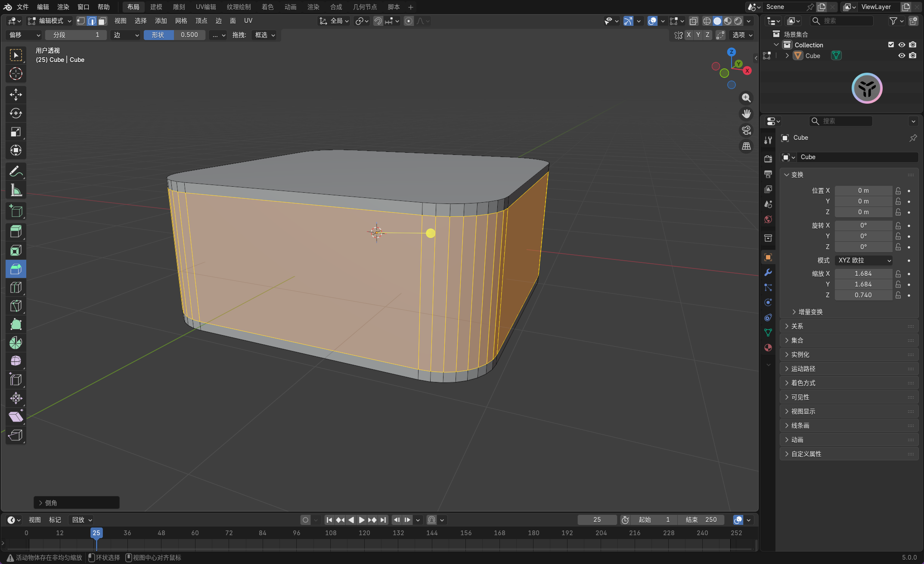Click the 3D cursor tool
Screen dimensions: 924x564
(x=16, y=74)
